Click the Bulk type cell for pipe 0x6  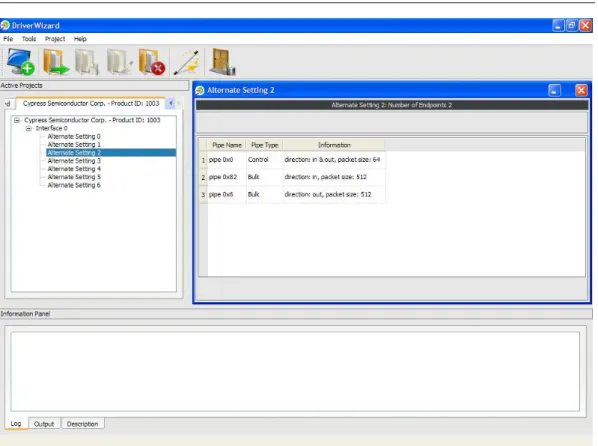(x=264, y=195)
